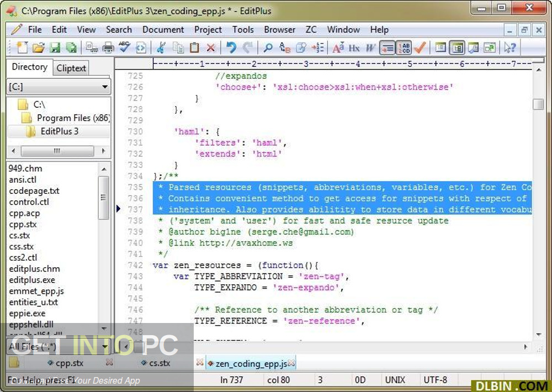Toggle the Directory window button
Viewport: 552px width, 392px height.
point(440,47)
